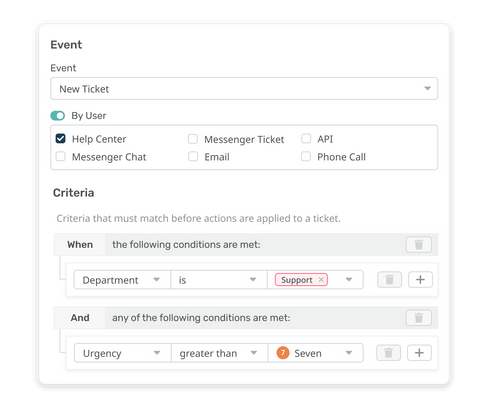
Task: Expand the Seven value dropdown
Action: (316, 353)
